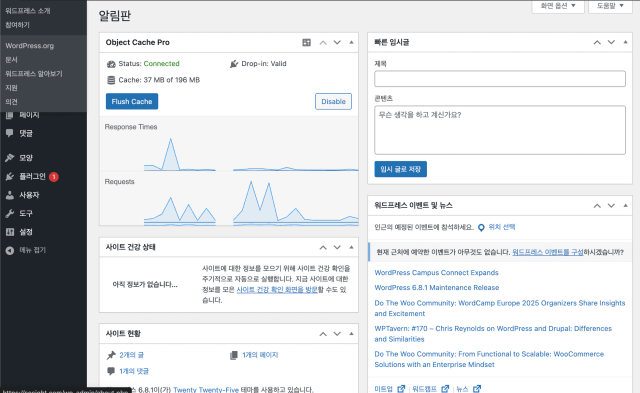Move 사이트 현황 widget up
This screenshot has width=640, height=393.
[323, 334]
